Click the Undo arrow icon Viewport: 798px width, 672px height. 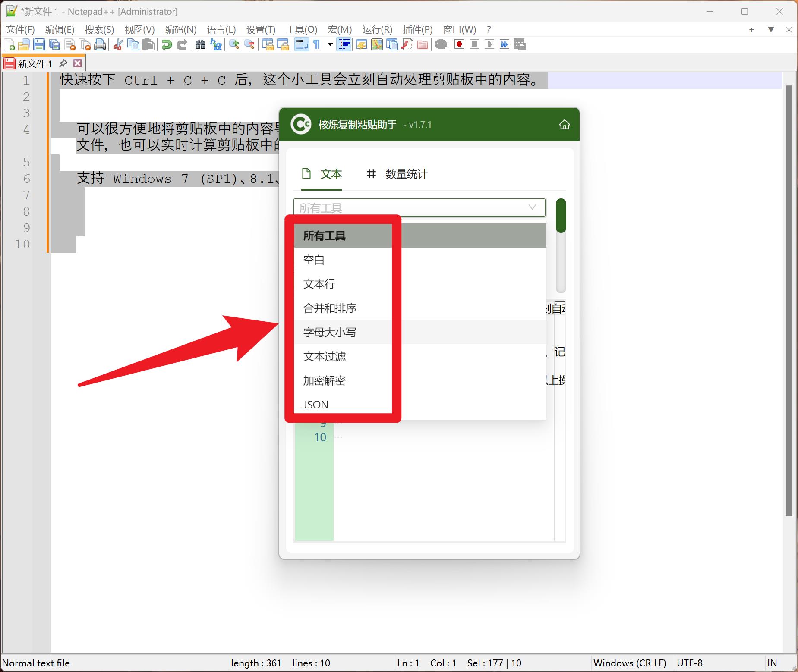point(167,44)
